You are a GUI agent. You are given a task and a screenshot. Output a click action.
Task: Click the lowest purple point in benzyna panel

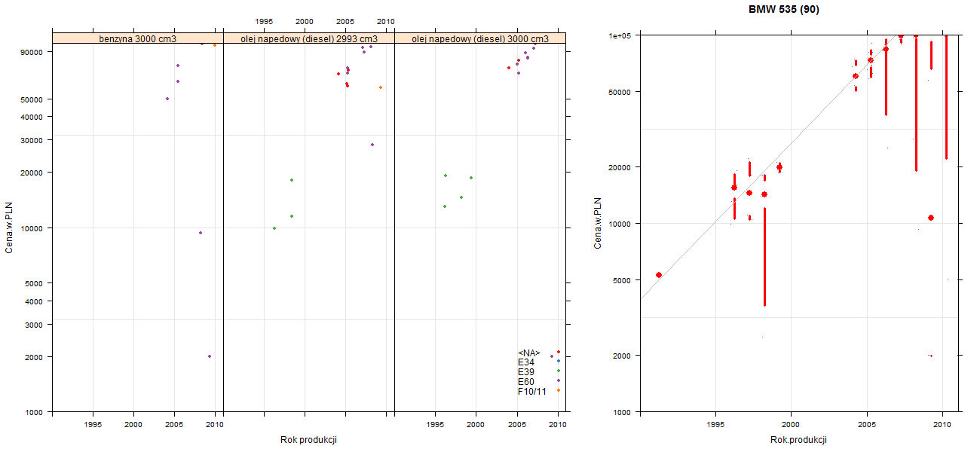[209, 356]
